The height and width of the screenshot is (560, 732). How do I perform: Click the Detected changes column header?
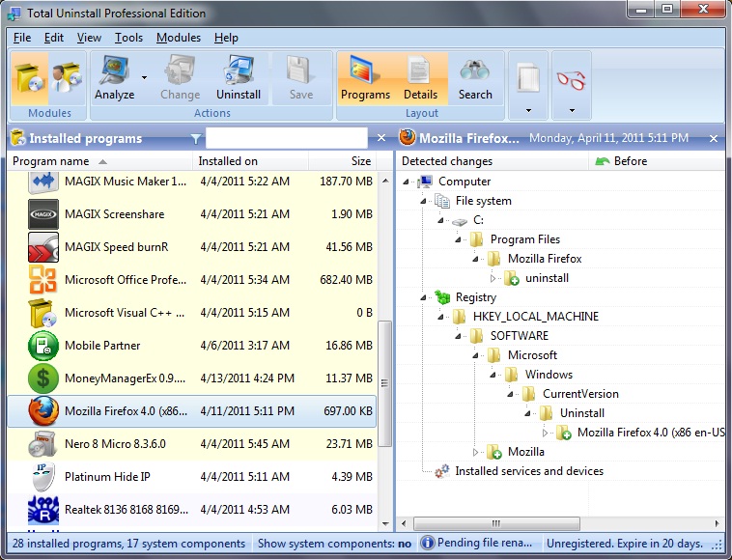click(x=493, y=161)
